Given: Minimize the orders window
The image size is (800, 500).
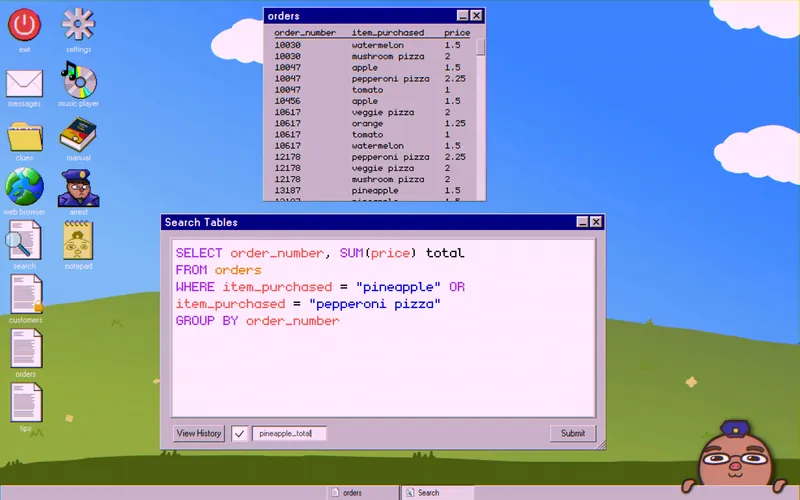Looking at the screenshot, I should pos(462,16).
